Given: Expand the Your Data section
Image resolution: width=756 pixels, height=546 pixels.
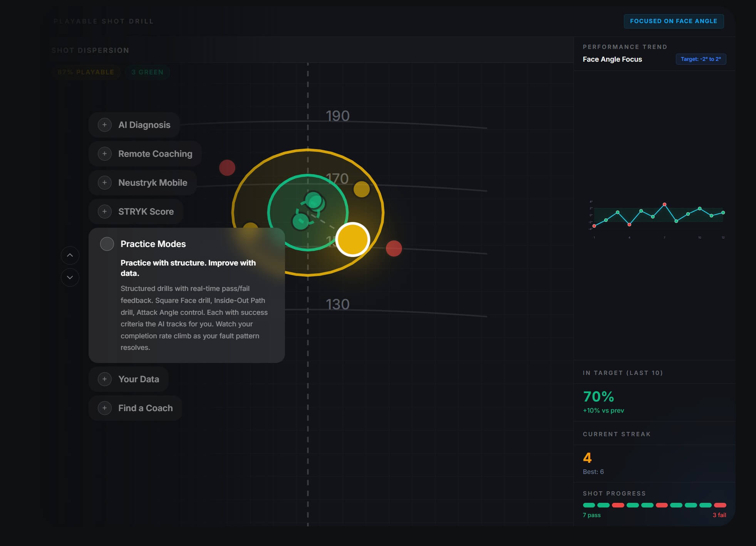Looking at the screenshot, I should click(x=138, y=379).
